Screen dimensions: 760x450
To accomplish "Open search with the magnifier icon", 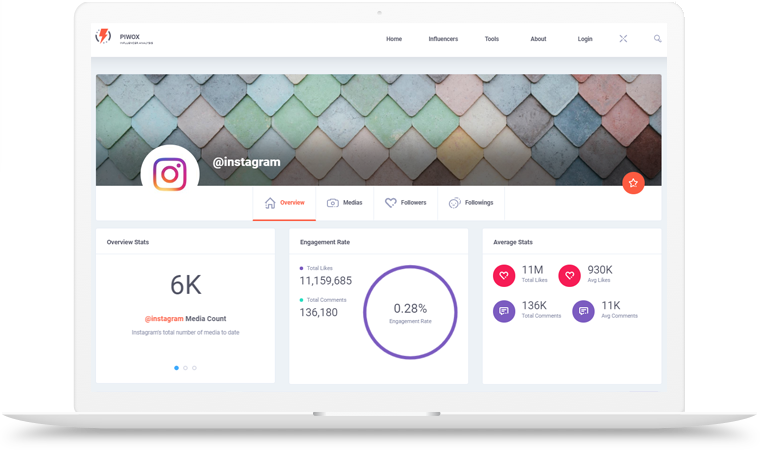I will tap(657, 39).
